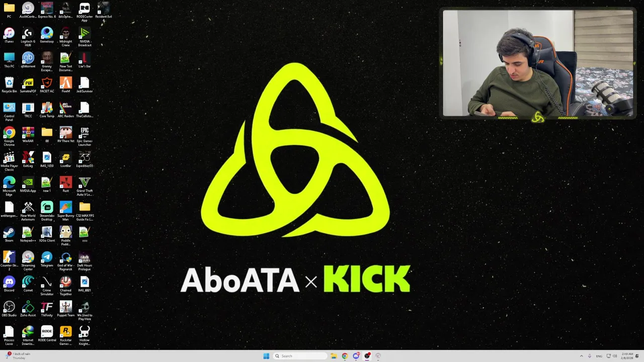Select the Midnight Crane icon
644x362 pixels.
pyautogui.click(x=66, y=37)
